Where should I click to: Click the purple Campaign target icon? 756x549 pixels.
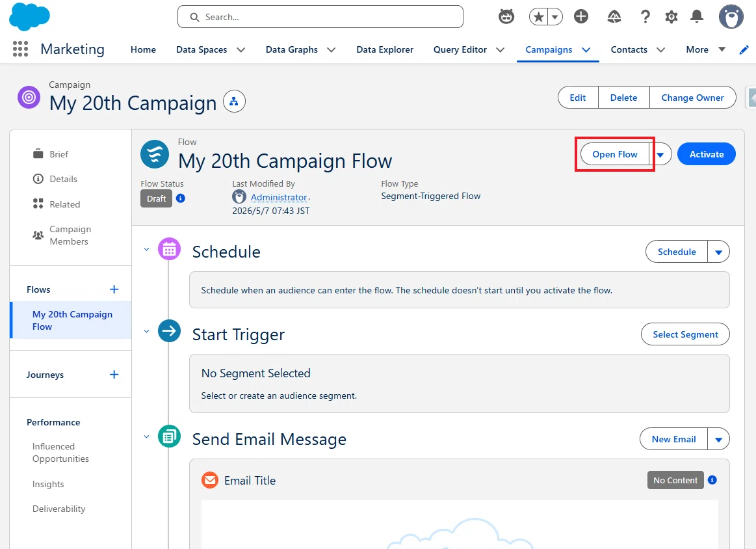[29, 98]
